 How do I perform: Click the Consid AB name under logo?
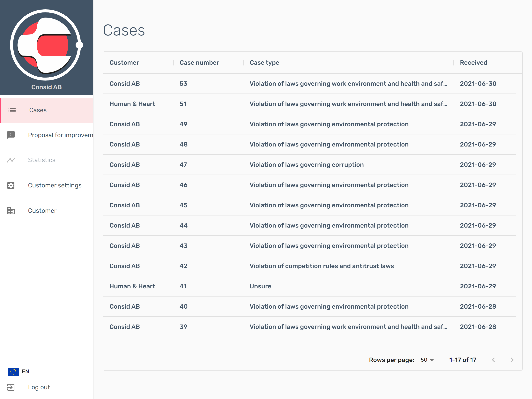(x=46, y=87)
